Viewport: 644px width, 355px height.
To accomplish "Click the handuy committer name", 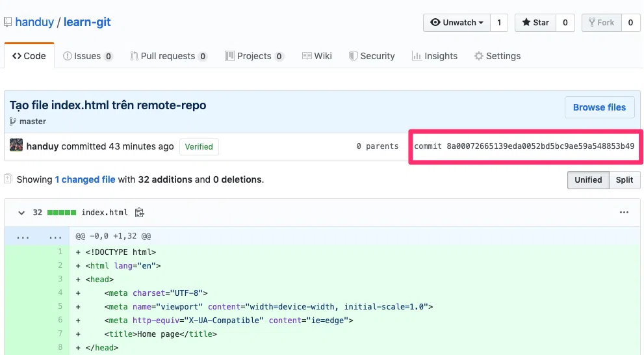I will pyautogui.click(x=42, y=146).
